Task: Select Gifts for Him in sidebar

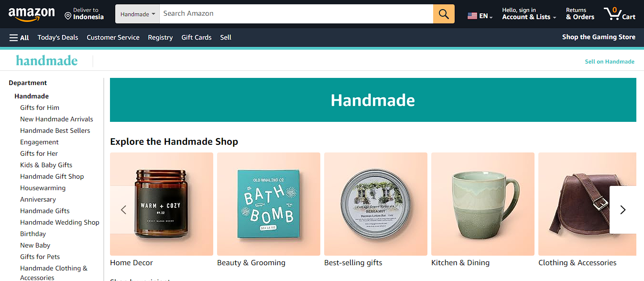Action: coord(40,108)
